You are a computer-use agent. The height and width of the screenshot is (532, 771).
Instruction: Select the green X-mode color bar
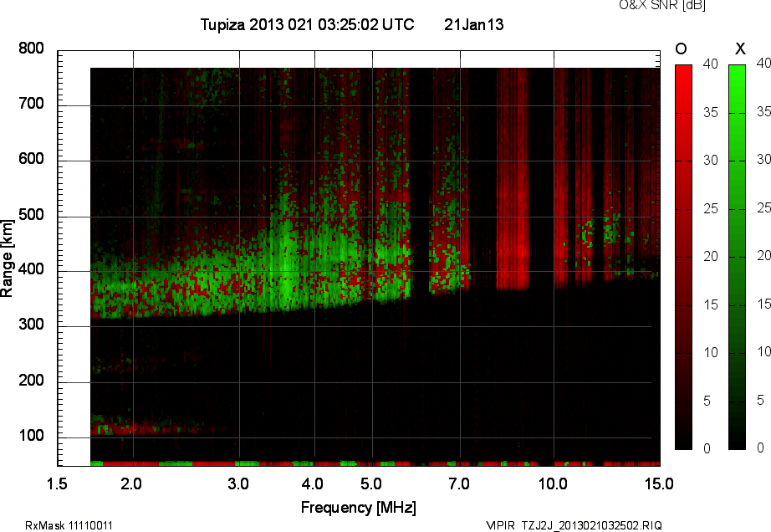(x=737, y=257)
